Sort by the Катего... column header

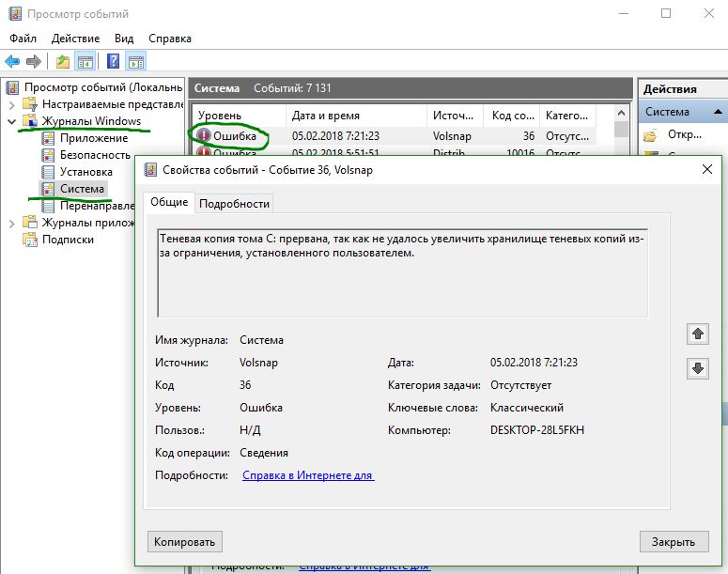pos(567,116)
